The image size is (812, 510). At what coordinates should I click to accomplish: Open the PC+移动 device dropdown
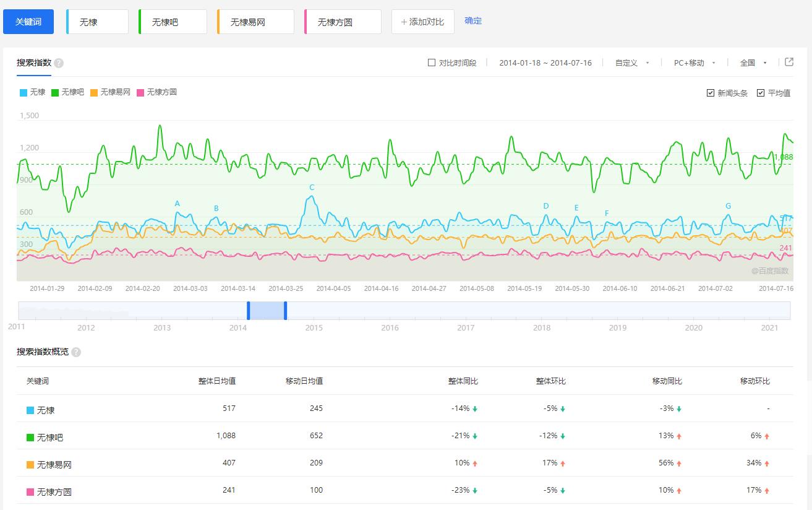tap(694, 63)
